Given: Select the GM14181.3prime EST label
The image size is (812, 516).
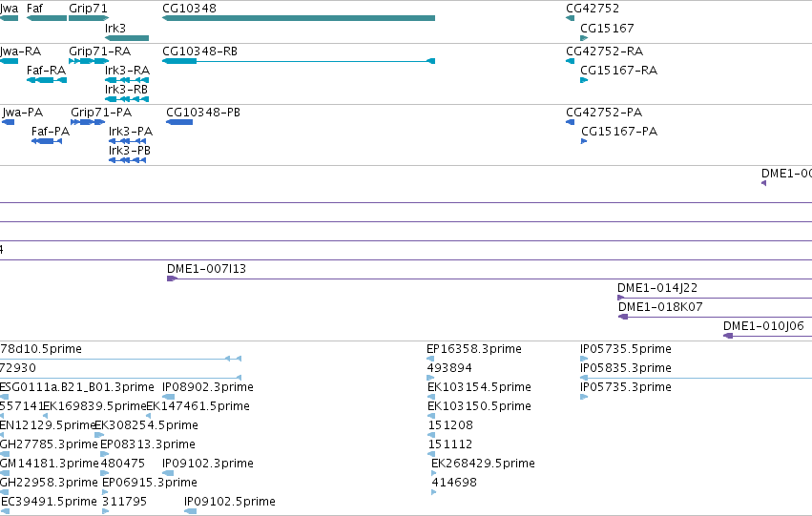Looking at the screenshot, I should 50,464.
